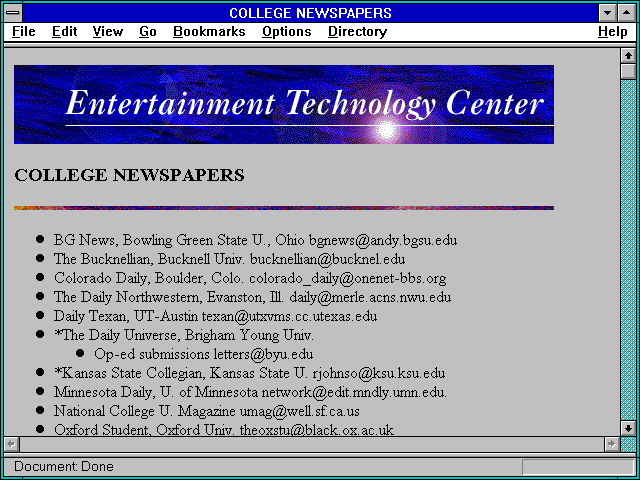The height and width of the screenshot is (480, 640).
Task: Open the Go menu
Action: click(x=148, y=31)
